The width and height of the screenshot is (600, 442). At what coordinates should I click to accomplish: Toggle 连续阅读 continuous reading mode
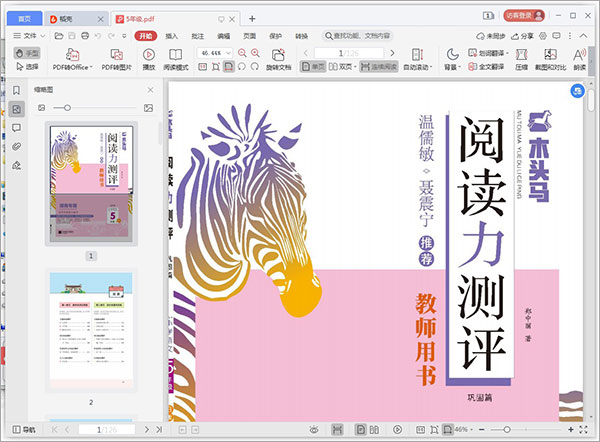point(380,66)
